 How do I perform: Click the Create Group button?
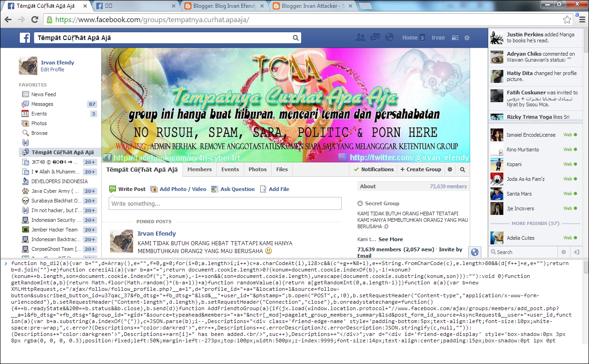(x=420, y=169)
